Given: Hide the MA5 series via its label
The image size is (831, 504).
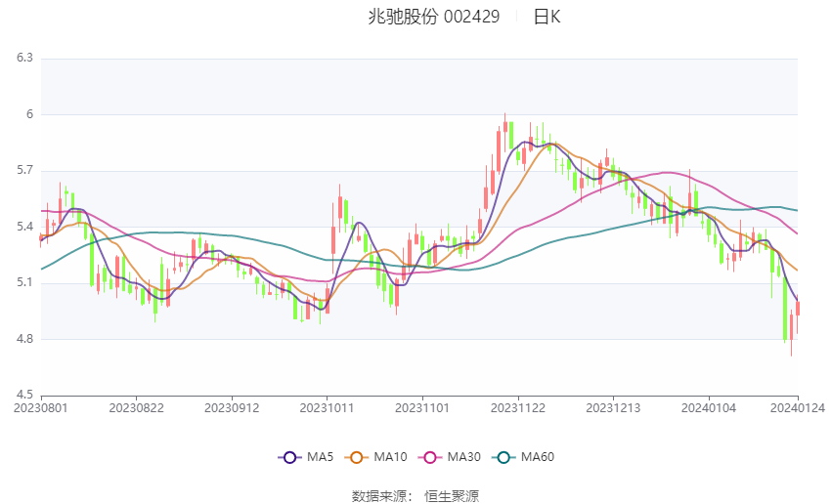Looking at the screenshot, I should click(320, 457).
